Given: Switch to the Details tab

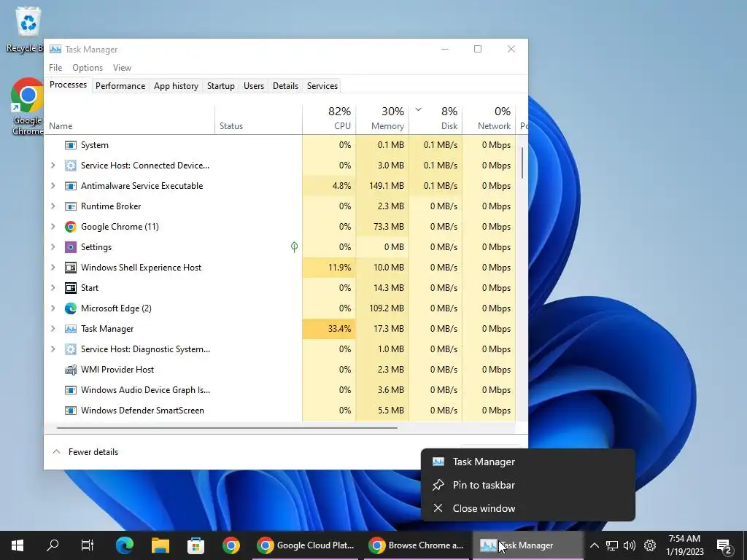Looking at the screenshot, I should click(x=285, y=86).
